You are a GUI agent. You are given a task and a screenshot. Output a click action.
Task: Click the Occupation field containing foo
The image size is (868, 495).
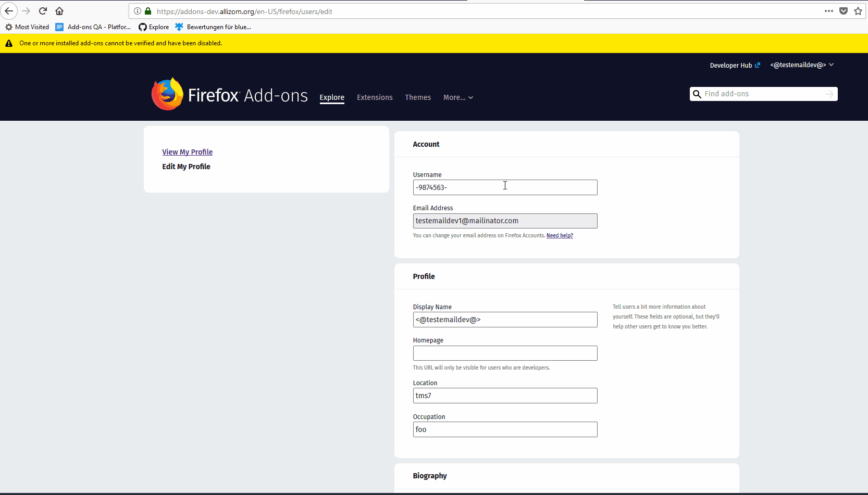[x=505, y=429]
